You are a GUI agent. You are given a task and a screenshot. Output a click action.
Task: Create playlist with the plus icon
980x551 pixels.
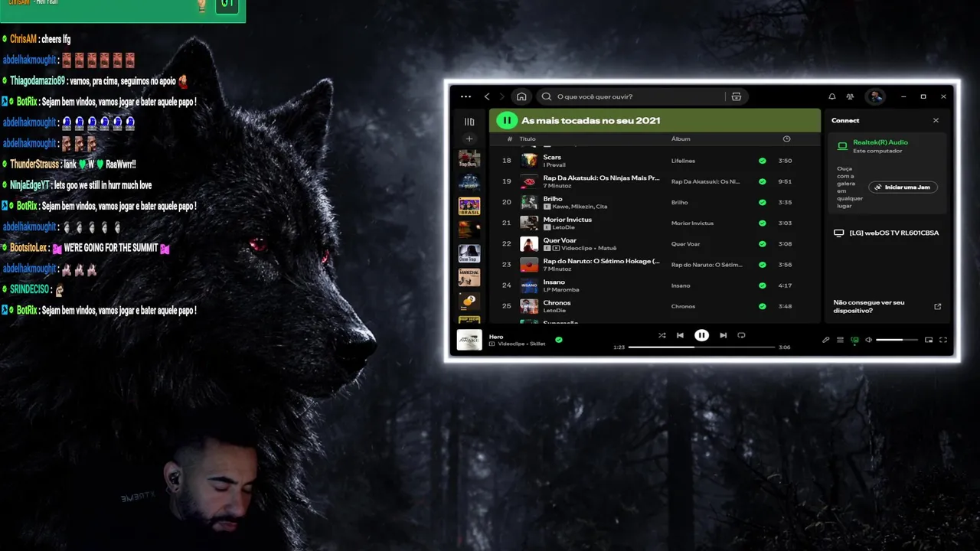(x=469, y=139)
